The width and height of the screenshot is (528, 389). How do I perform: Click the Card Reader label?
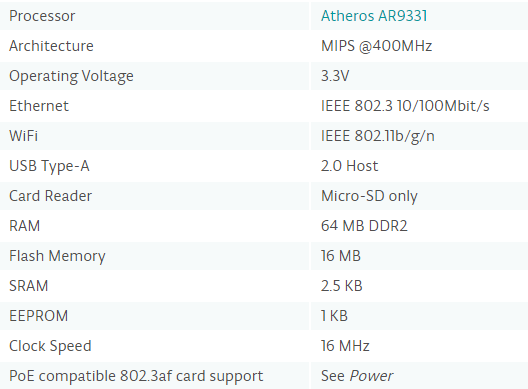51,196
